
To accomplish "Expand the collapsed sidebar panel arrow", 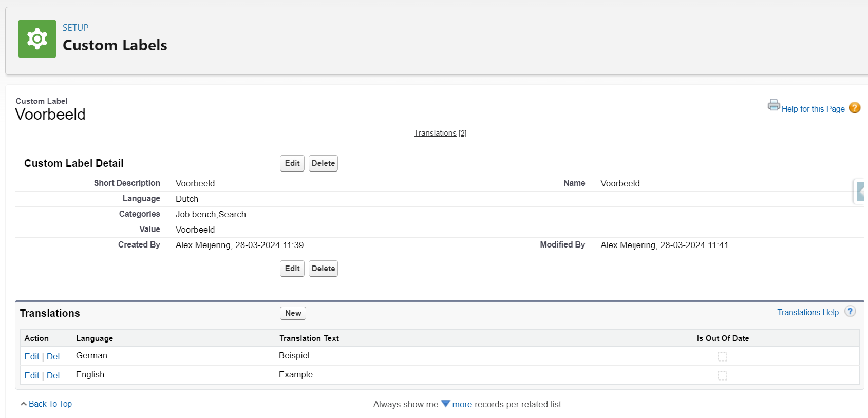I will [860, 192].
